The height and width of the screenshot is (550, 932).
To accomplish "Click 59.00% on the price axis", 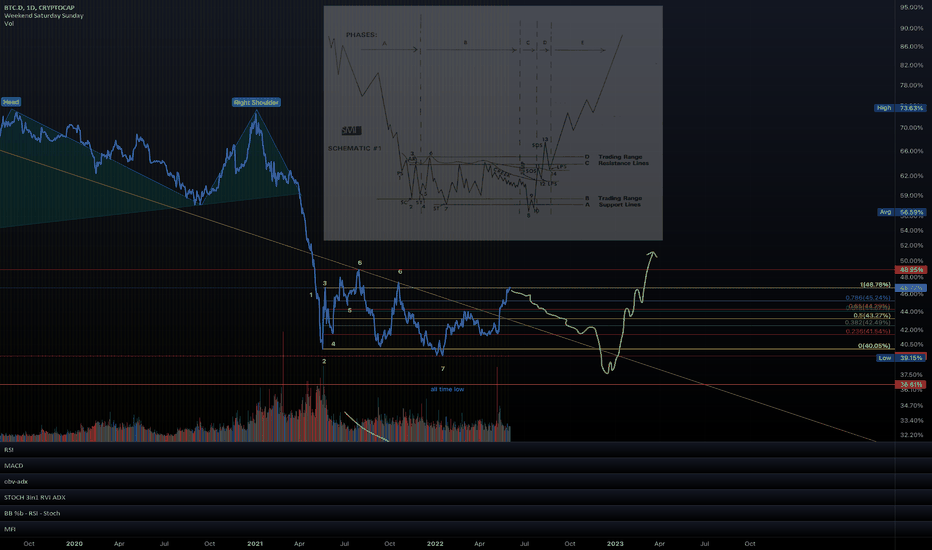I will pos(911,195).
